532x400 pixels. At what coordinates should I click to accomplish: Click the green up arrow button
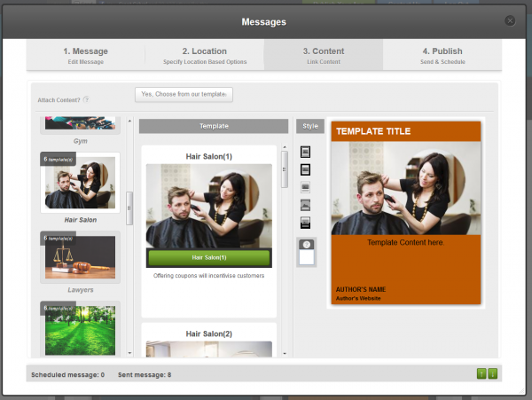click(482, 374)
